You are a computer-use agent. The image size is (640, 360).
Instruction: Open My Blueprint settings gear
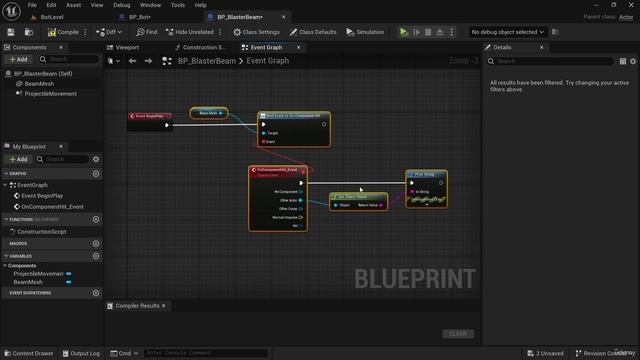pyautogui.click(x=96, y=159)
